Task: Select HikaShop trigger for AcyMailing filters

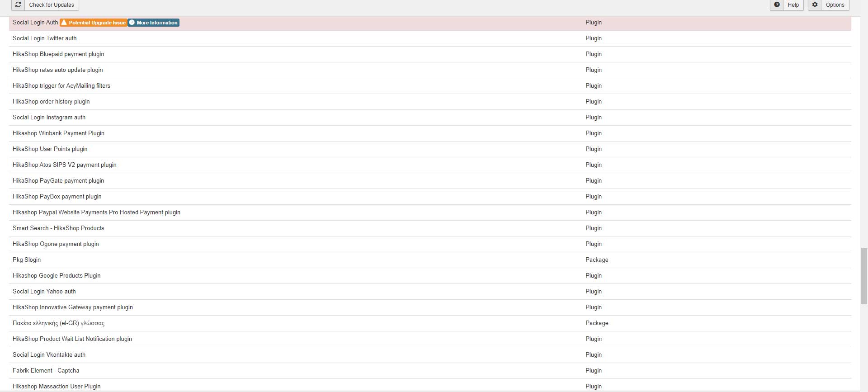Action: [61, 85]
